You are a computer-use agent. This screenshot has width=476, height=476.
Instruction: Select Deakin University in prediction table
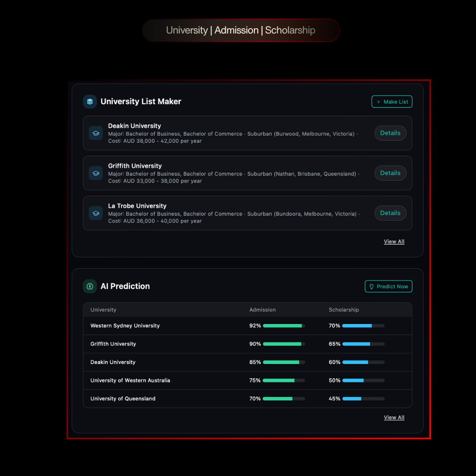tap(113, 362)
